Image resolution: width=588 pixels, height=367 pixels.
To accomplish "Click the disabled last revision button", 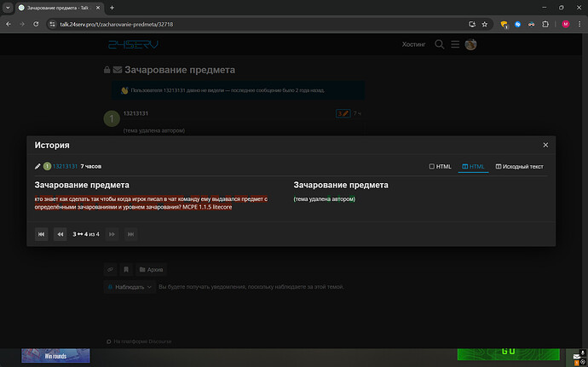I will (130, 234).
